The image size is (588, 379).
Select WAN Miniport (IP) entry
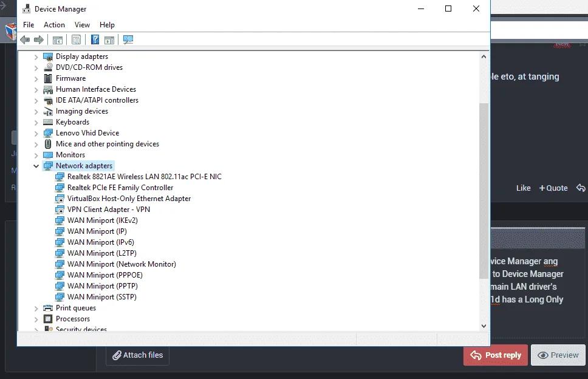click(97, 231)
